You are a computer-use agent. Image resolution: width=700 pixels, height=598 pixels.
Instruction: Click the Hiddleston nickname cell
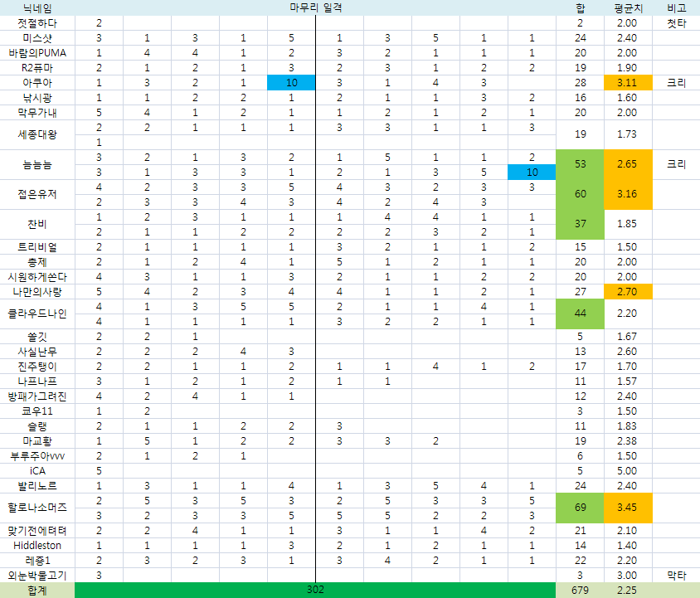pyautogui.click(x=36, y=545)
